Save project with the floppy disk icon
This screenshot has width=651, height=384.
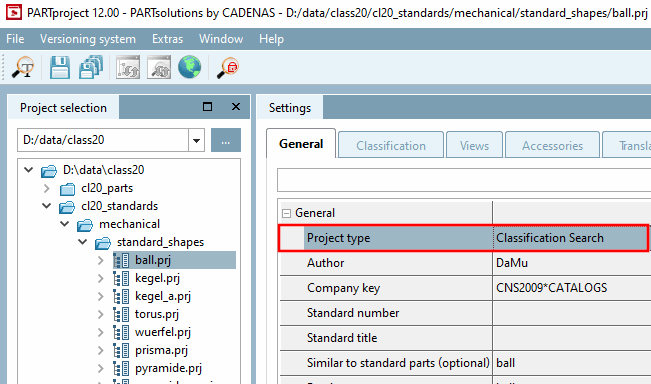point(60,67)
